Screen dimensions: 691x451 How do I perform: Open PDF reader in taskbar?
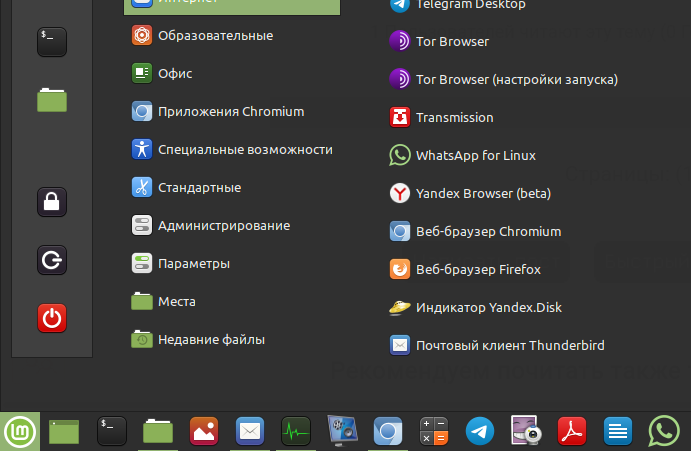pos(572,431)
